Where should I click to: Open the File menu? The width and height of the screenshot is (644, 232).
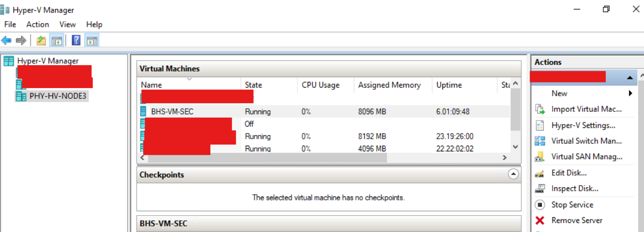click(x=10, y=25)
